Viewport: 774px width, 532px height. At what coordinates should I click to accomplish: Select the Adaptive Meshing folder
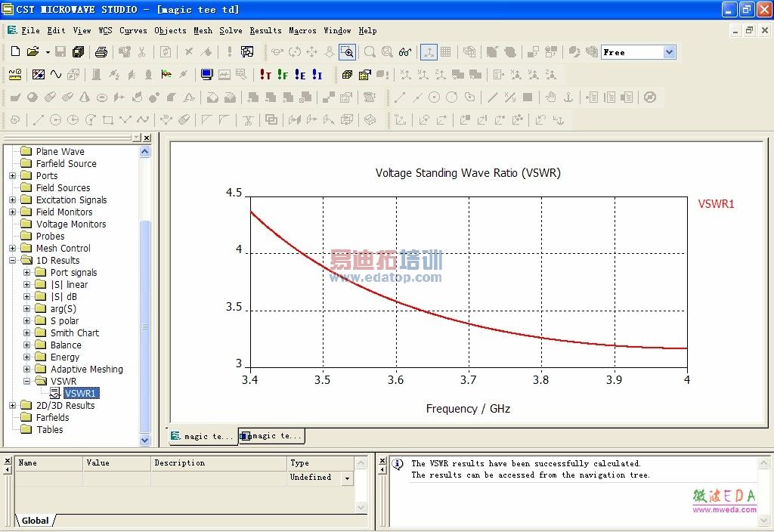click(86, 369)
